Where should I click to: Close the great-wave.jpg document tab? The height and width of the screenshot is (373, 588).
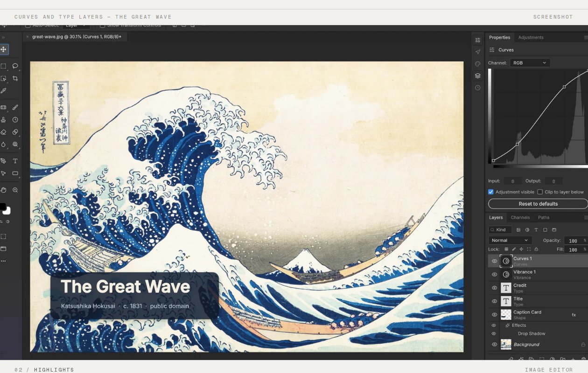28,37
